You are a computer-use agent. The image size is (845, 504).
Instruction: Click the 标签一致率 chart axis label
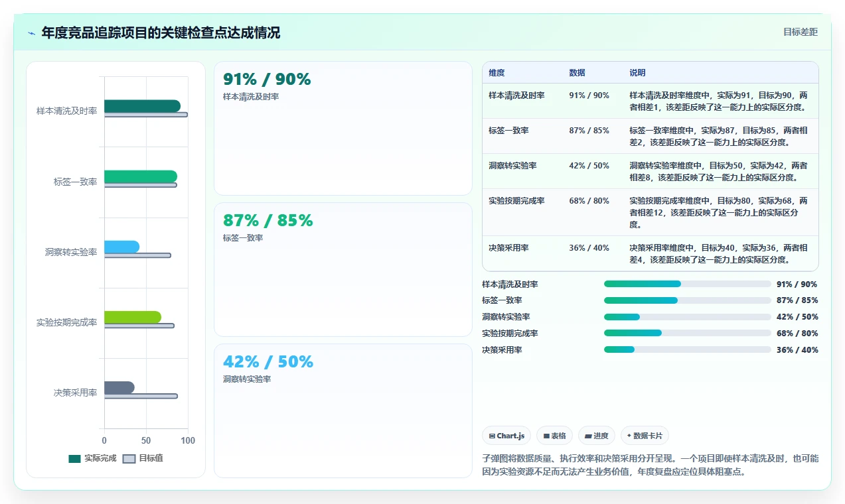tap(75, 182)
